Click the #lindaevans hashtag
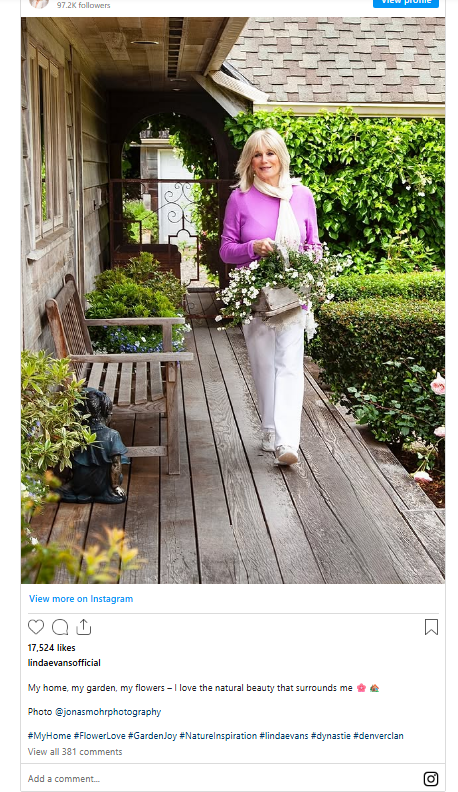 click(284, 736)
